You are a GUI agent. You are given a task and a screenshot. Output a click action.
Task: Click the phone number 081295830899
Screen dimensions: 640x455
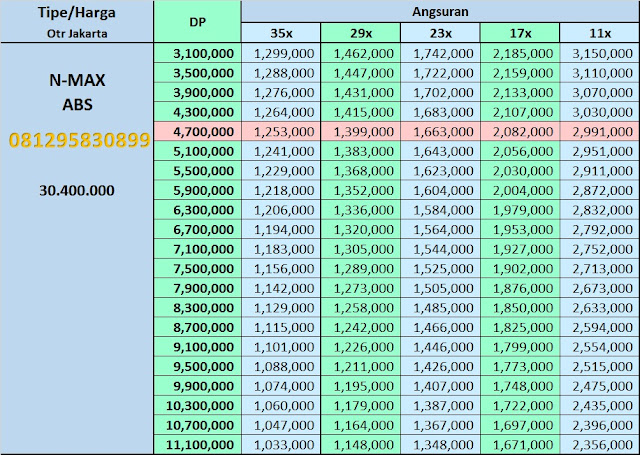(78, 141)
